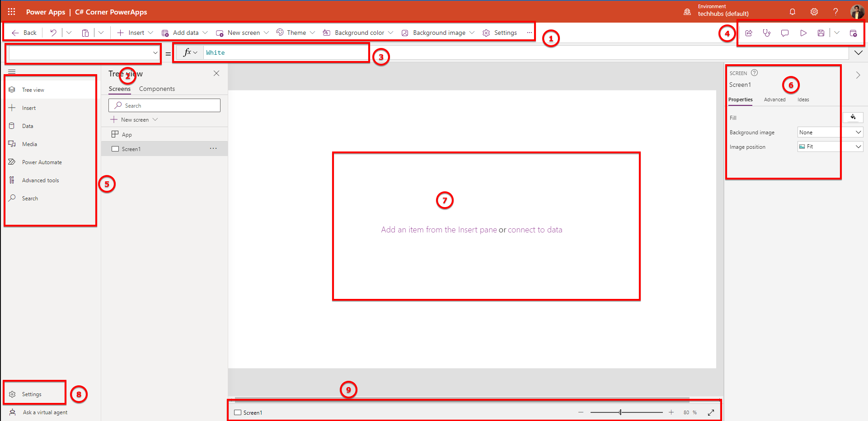Viewport: 868px width, 421px height.
Task: Preview the app with the play icon
Action: point(803,33)
